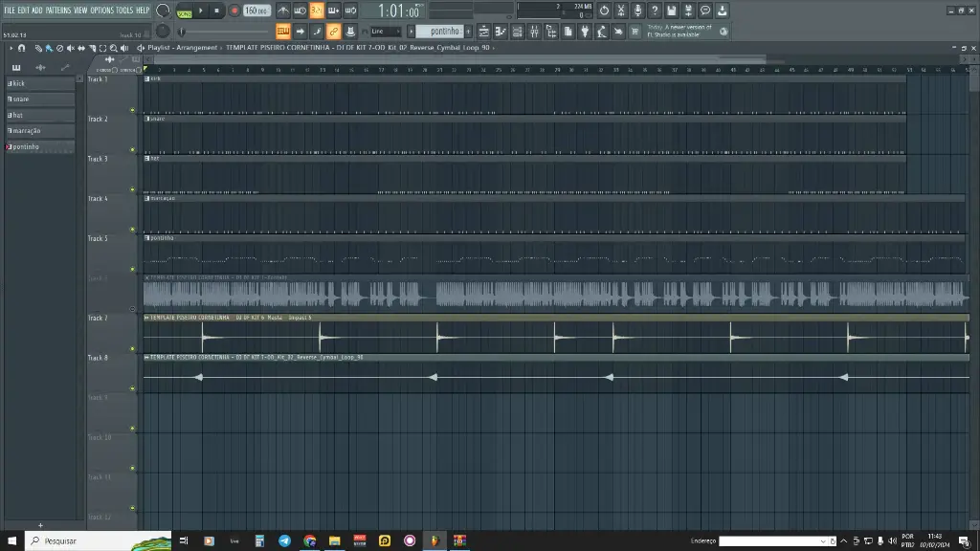Open the plugin picker plug icon

585,32
